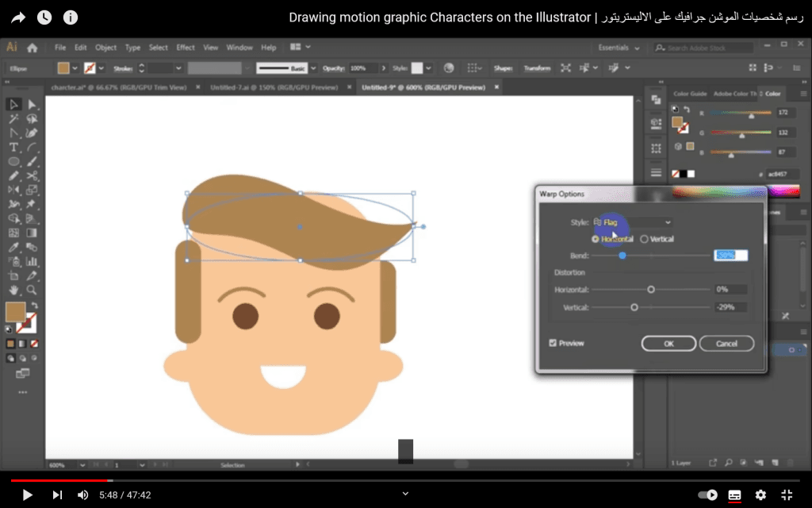The height and width of the screenshot is (508, 812).
Task: Open Essentials workspace dropdown
Action: [x=619, y=48]
